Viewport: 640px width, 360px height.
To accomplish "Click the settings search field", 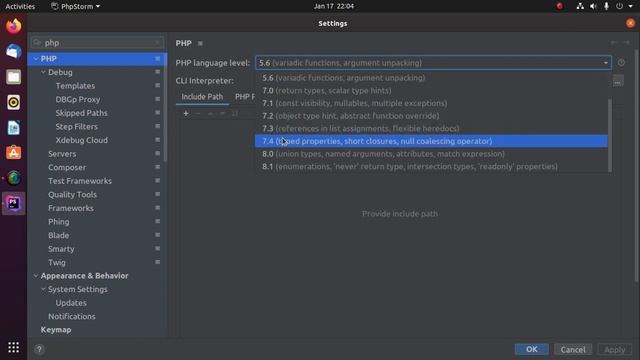I will pos(97,42).
